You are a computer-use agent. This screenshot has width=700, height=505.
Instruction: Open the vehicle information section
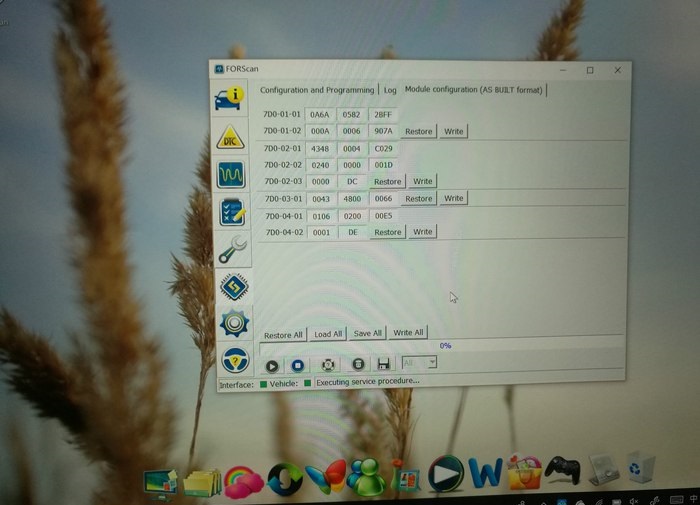click(x=229, y=98)
